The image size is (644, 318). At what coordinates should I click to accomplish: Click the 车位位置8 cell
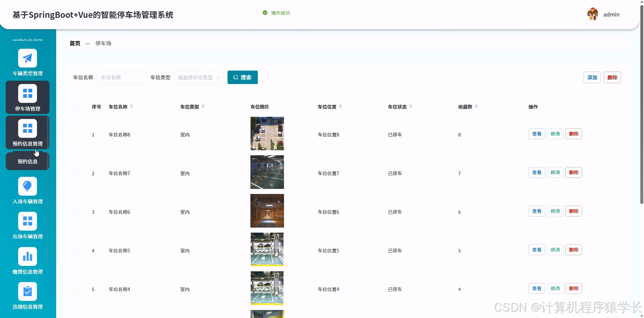coord(328,135)
